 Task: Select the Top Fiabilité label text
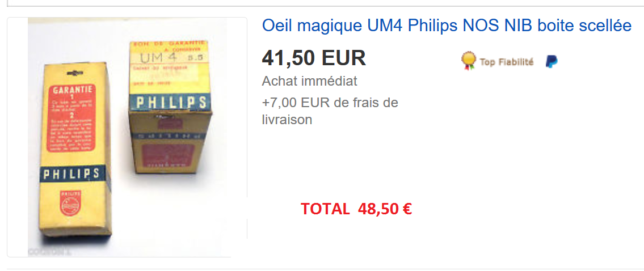[x=507, y=62]
